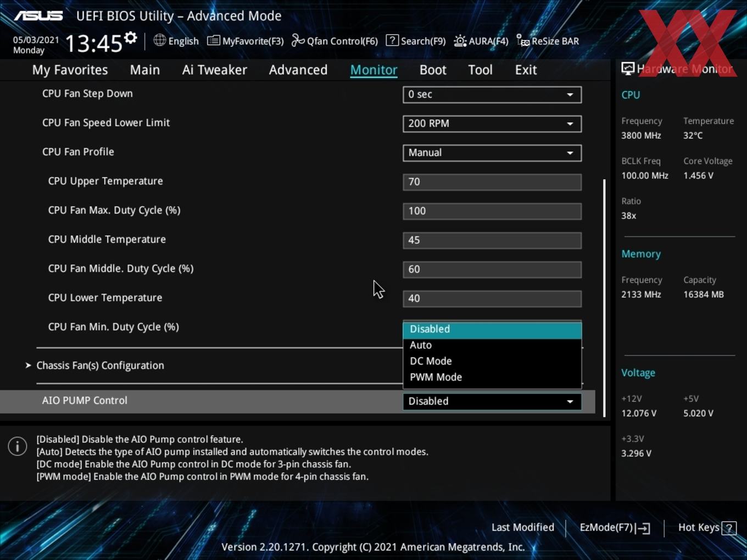The height and width of the screenshot is (560, 747).
Task: Click the CPU Temperature 32°C value
Action: click(x=693, y=136)
